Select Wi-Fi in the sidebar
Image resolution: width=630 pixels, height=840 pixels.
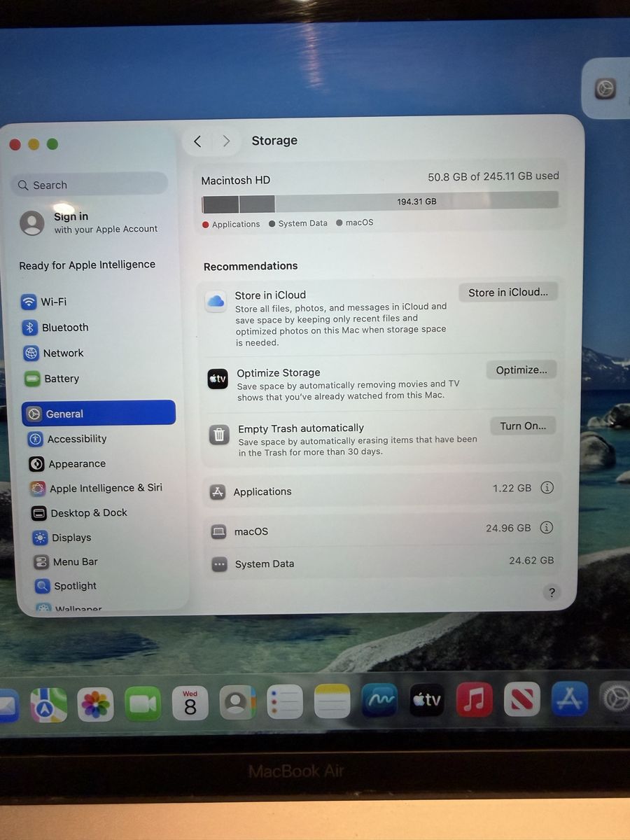point(53,302)
